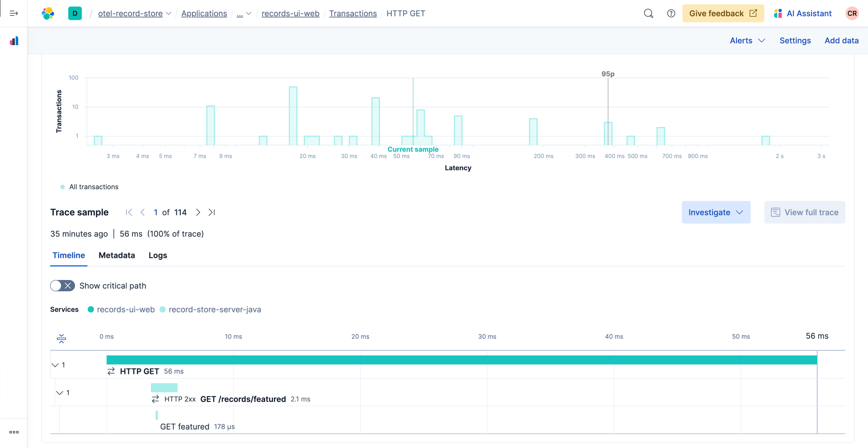Viewport: 868px width, 448px height.
Task: Toggle Show critical path switch
Action: coord(62,286)
